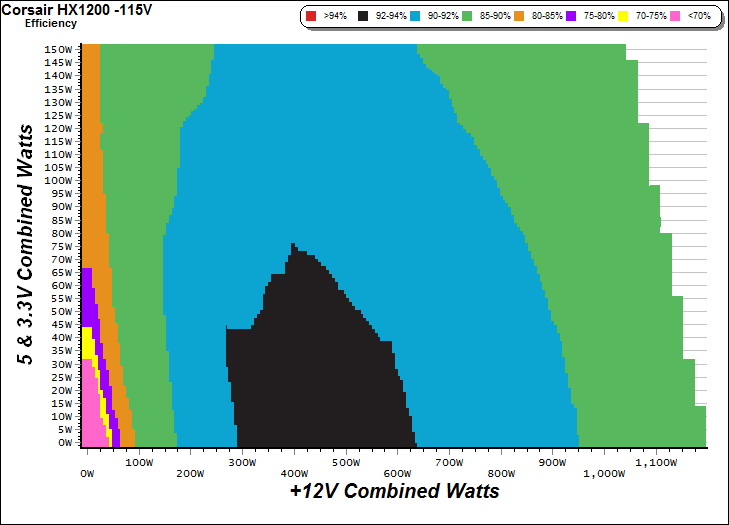Click the 500W label on the horizontal axis
The image size is (729, 525).
pos(346,463)
